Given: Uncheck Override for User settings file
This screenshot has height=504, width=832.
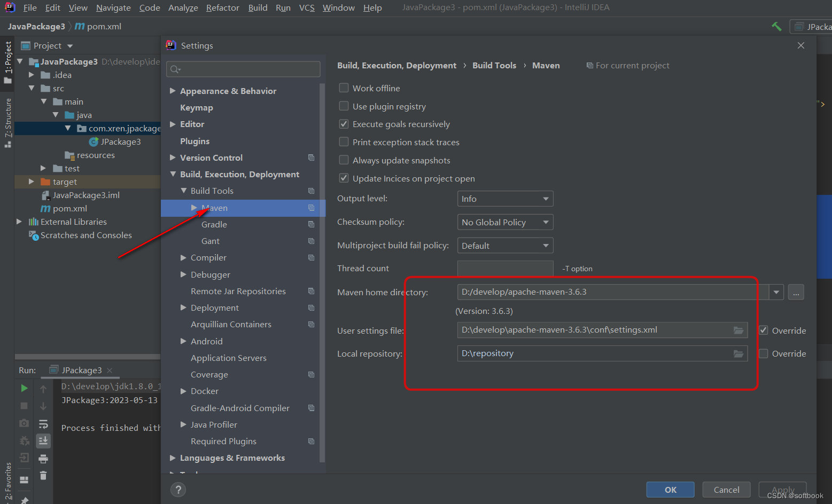Looking at the screenshot, I should tap(764, 330).
